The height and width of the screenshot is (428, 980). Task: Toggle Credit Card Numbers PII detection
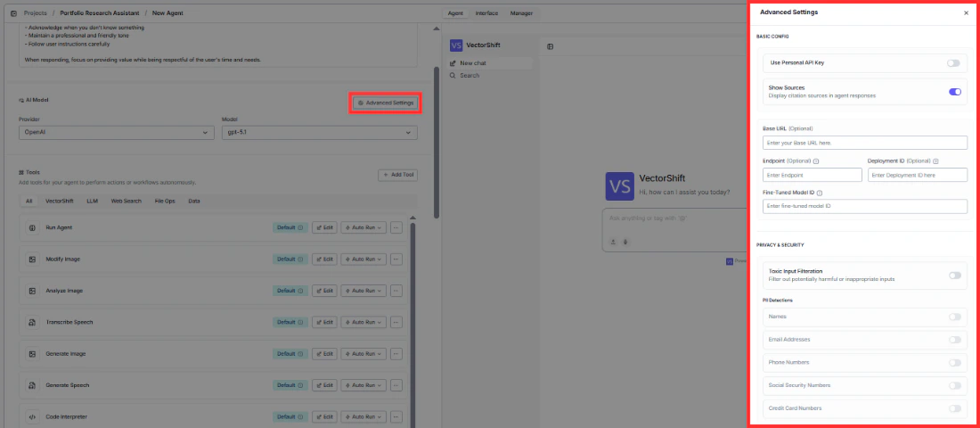point(955,408)
